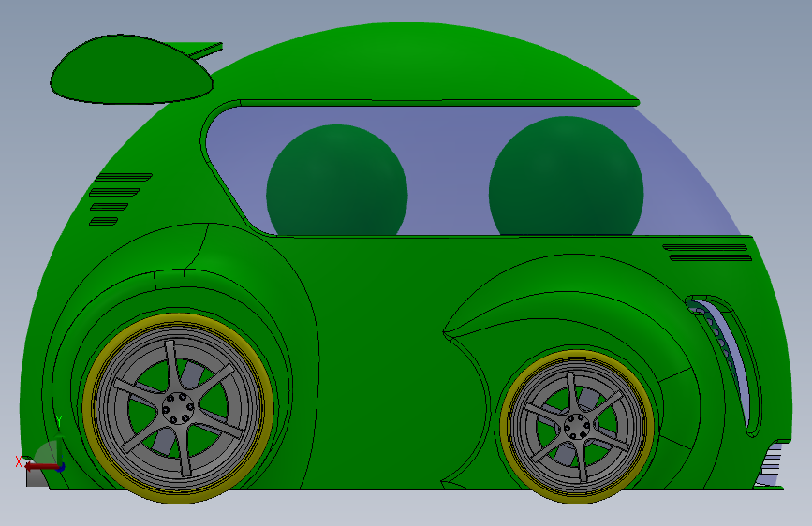Click the blue Z axis point of the triad
812x526 pixels.
coord(61,468)
